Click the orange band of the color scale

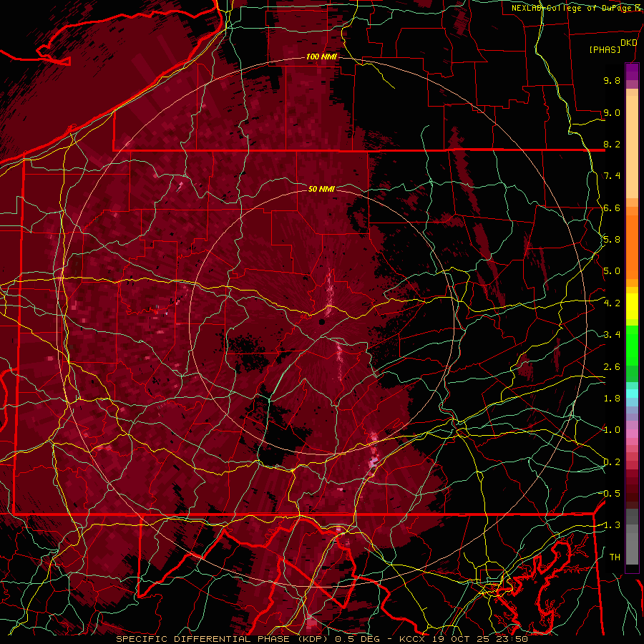[x=632, y=246]
